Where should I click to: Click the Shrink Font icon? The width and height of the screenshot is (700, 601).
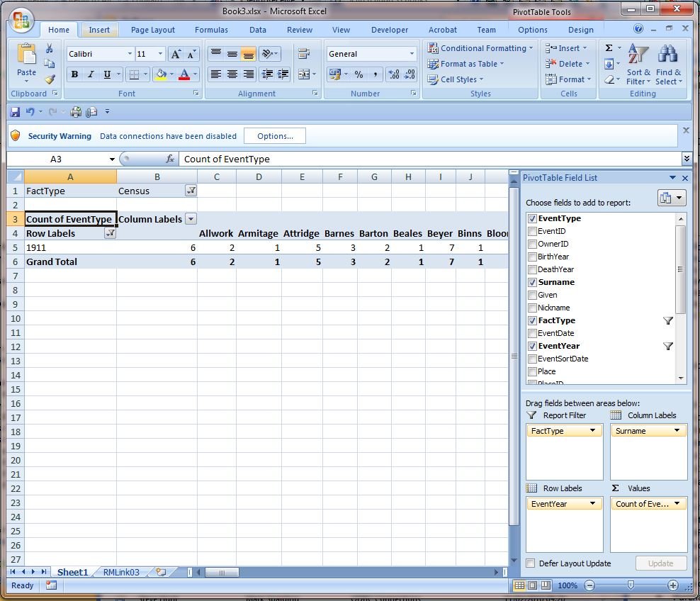[191, 54]
